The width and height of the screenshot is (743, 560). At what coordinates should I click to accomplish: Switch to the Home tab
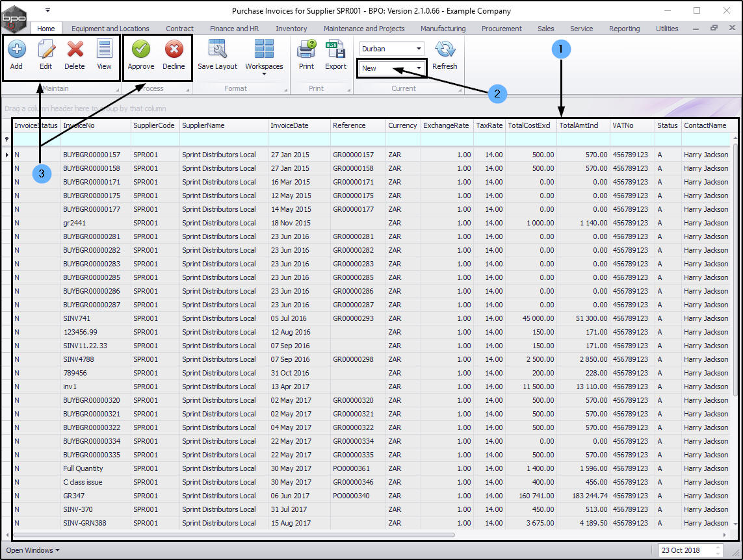coord(46,29)
